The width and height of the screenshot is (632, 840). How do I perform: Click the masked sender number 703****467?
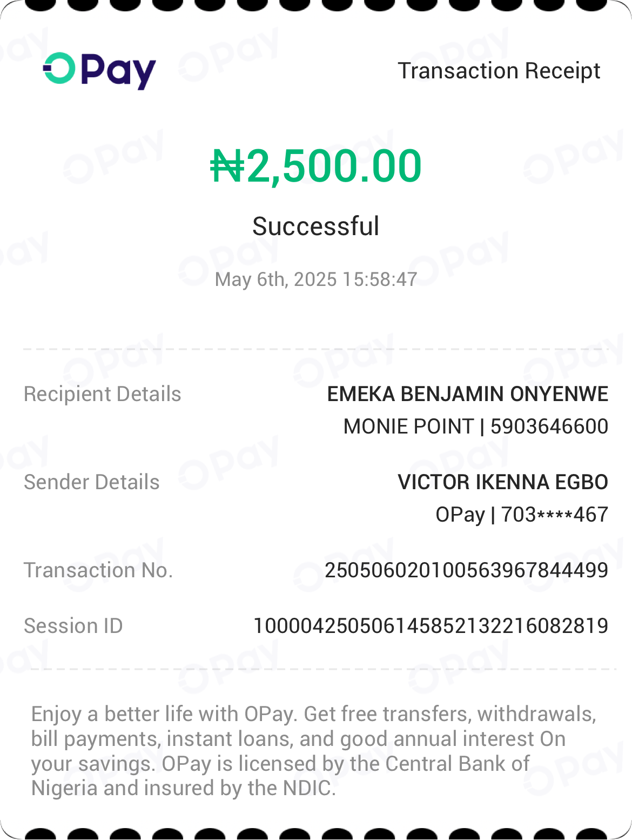point(555,515)
